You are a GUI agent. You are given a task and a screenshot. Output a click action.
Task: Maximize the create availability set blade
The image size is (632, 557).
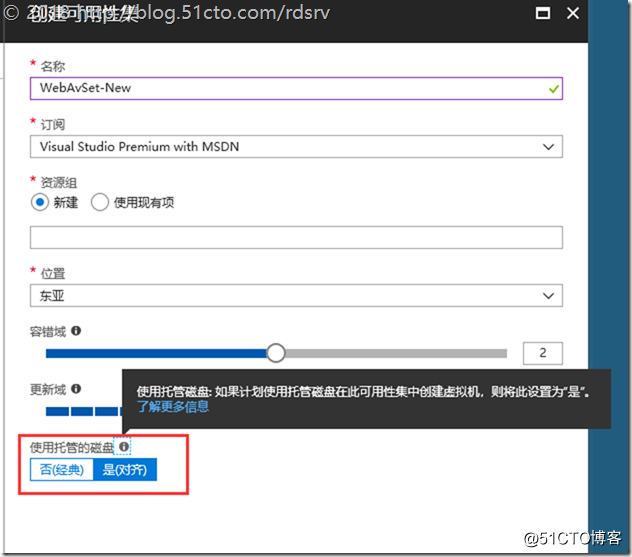(543, 13)
